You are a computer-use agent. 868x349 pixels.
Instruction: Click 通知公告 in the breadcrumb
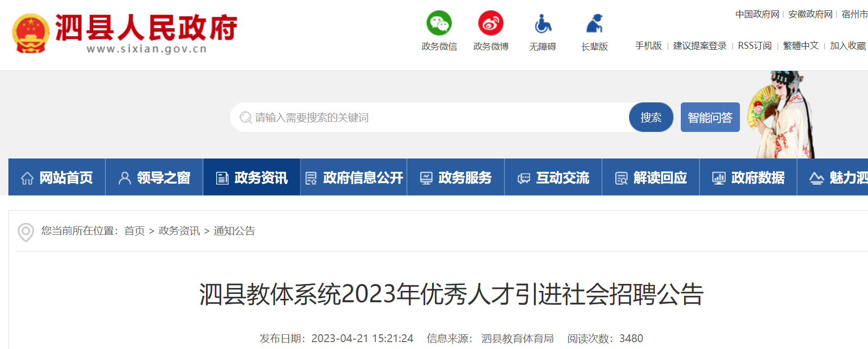(x=234, y=231)
